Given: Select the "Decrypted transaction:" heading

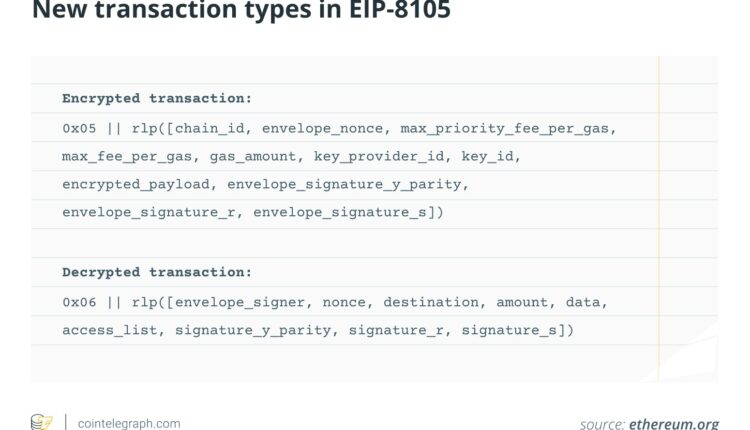Looking at the screenshot, I should 157,272.
